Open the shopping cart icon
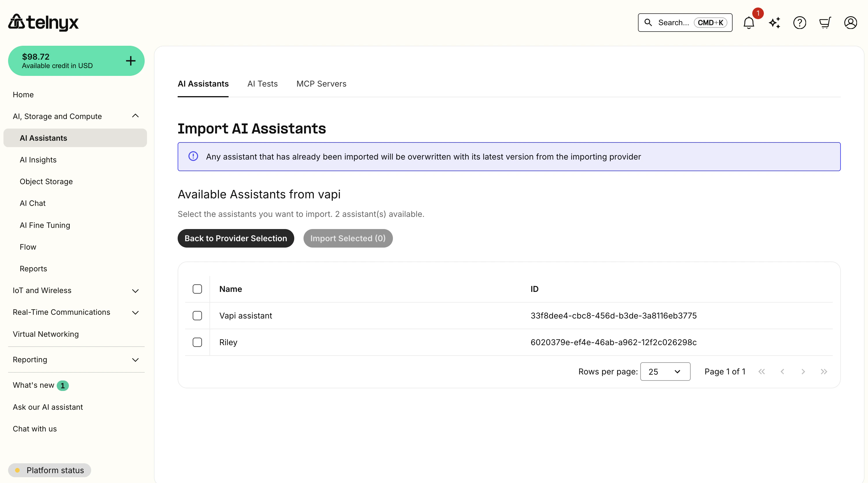This screenshot has height=483, width=868. 825,23
